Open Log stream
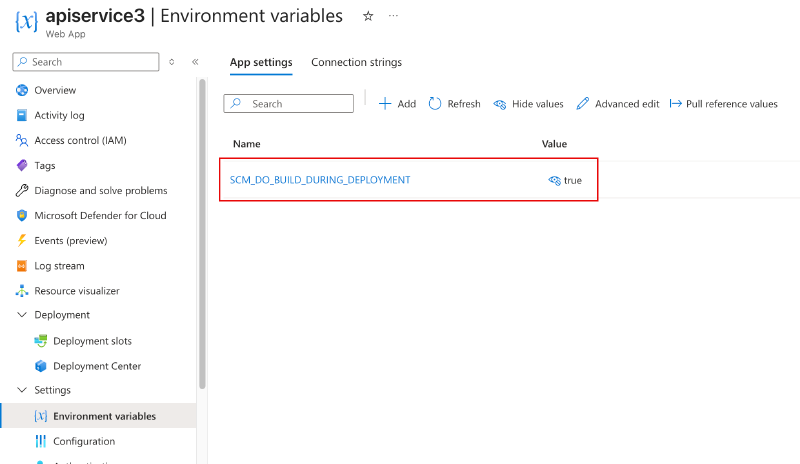This screenshot has height=464, width=800. [59, 266]
